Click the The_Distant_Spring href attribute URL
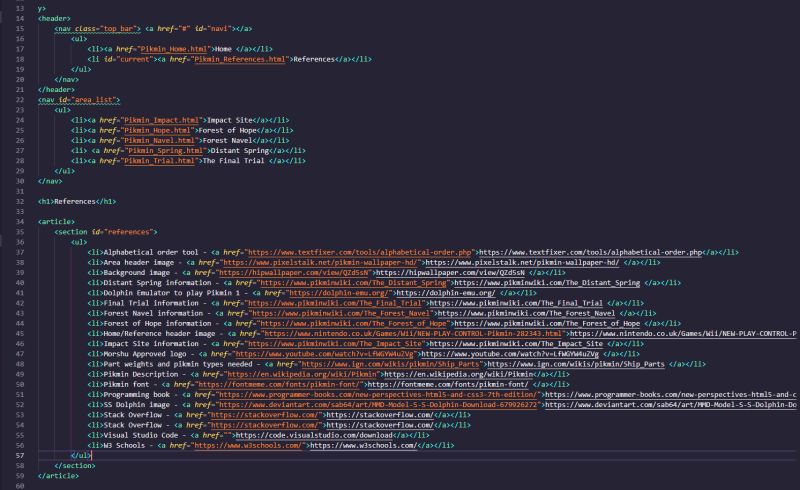800x490 pixels. pos(354,283)
